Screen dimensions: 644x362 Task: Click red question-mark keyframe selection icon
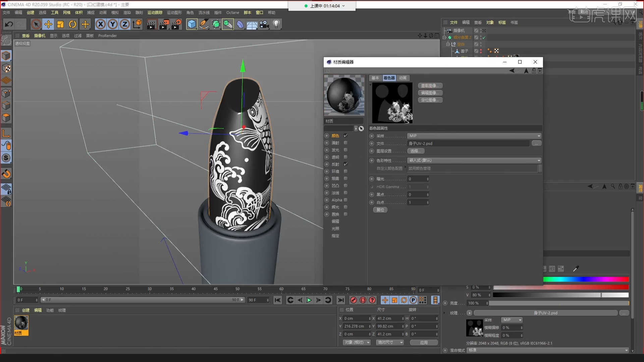pyautogui.click(x=372, y=300)
